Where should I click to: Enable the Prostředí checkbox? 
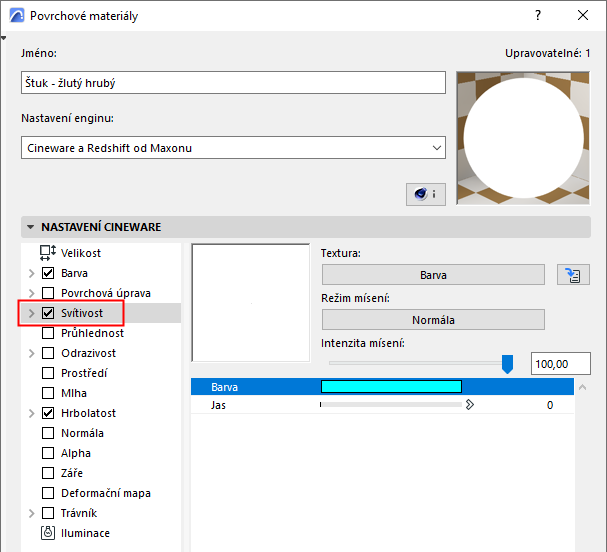pos(48,373)
